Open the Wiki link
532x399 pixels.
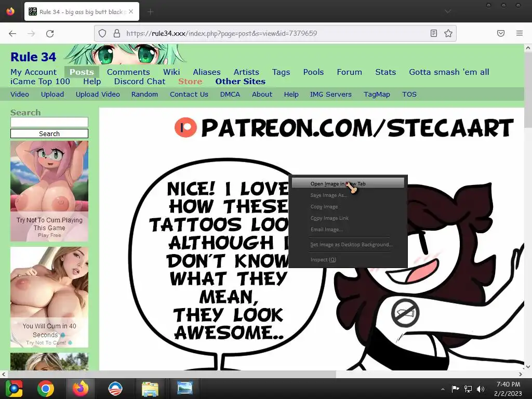pos(171,72)
